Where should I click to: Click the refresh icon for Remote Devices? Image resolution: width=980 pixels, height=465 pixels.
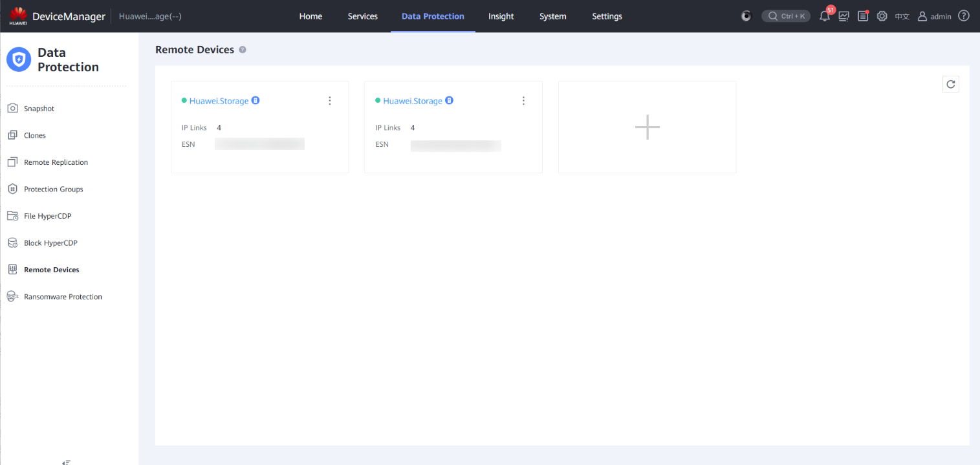click(950, 84)
